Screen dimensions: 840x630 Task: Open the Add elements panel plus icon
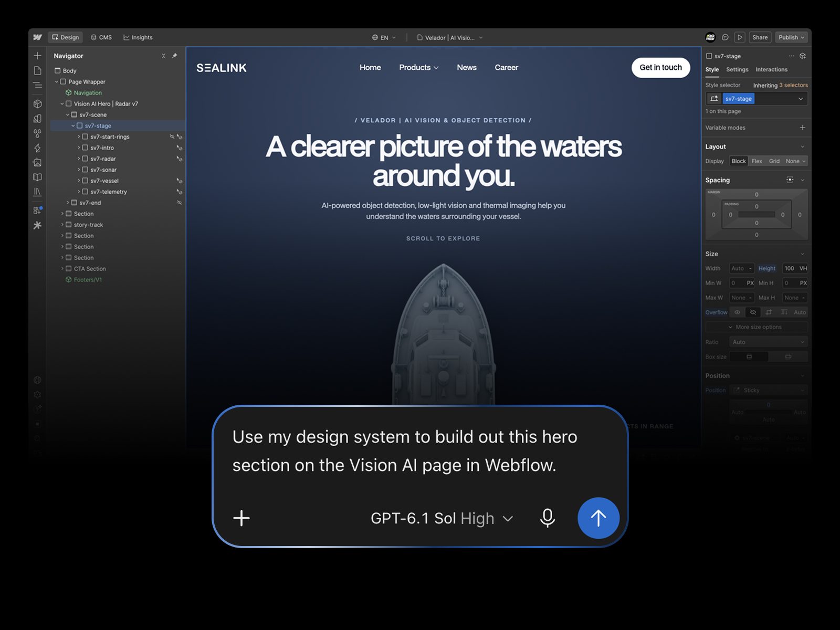pyautogui.click(x=37, y=56)
